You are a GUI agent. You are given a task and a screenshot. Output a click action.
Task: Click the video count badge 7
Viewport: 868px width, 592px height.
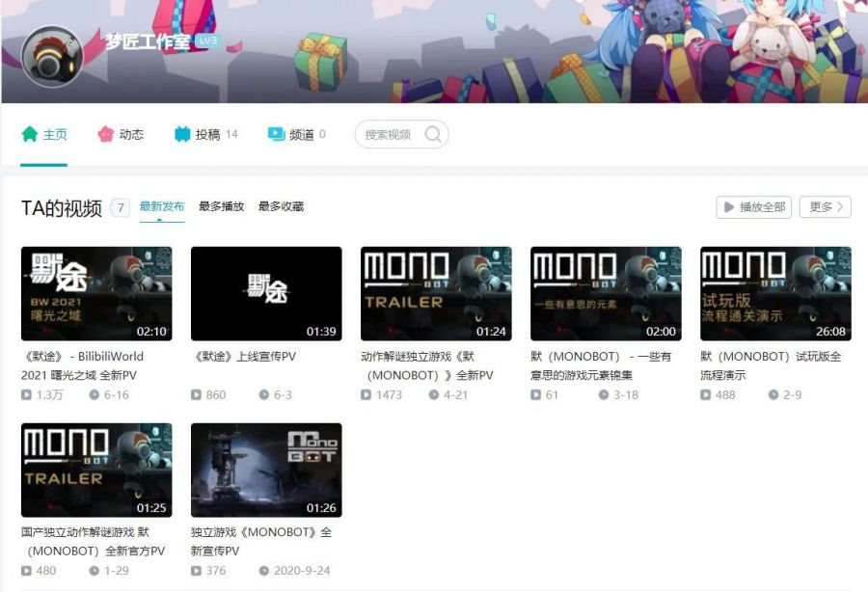pyautogui.click(x=121, y=208)
